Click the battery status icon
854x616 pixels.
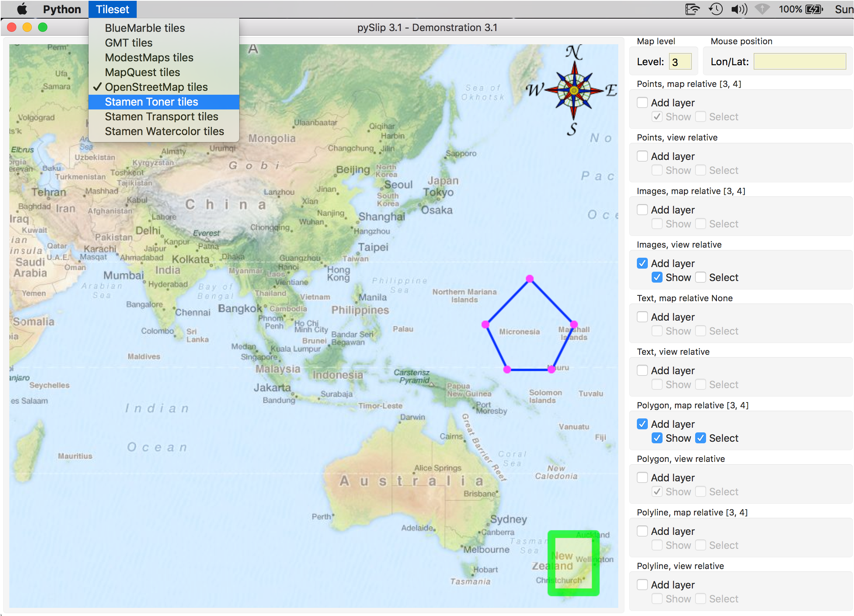click(x=814, y=9)
